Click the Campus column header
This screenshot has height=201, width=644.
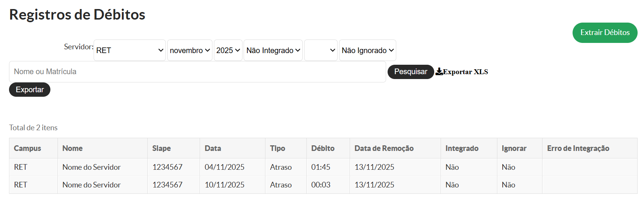[27, 148]
